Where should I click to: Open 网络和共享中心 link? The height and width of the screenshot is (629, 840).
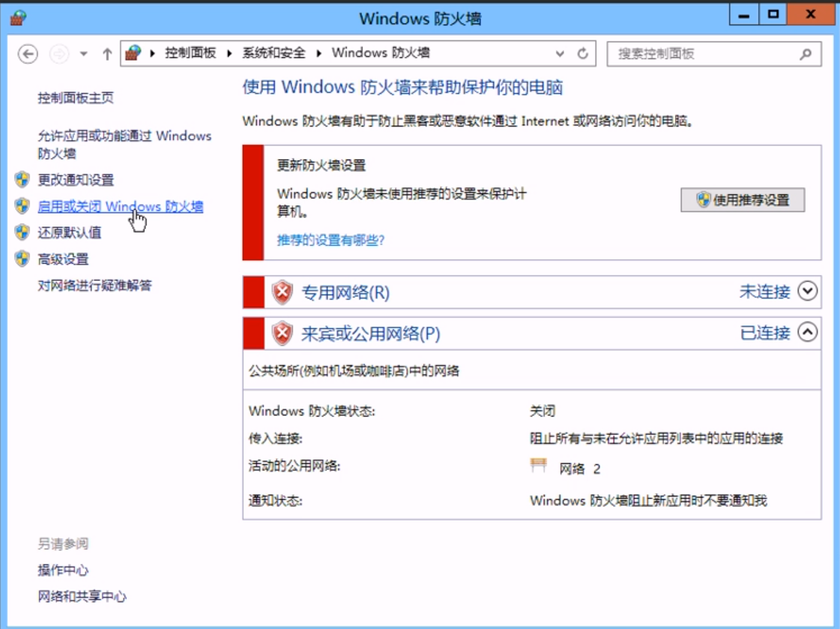[x=82, y=596]
